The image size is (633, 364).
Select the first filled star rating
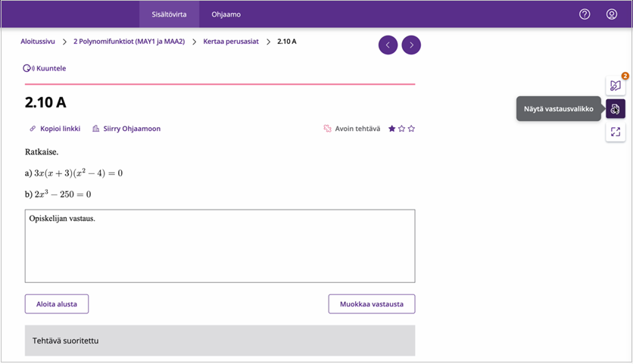click(x=391, y=129)
